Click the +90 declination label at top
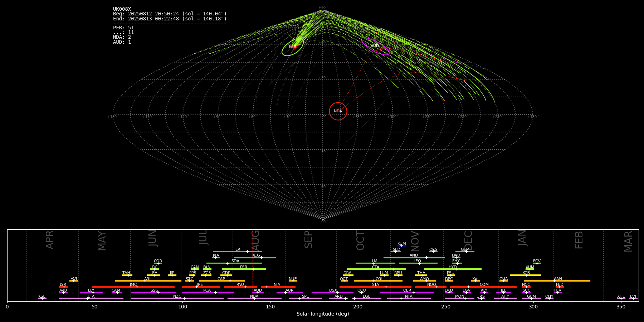Image resolution: width=644 pixels, height=322 pixels. 323,8
